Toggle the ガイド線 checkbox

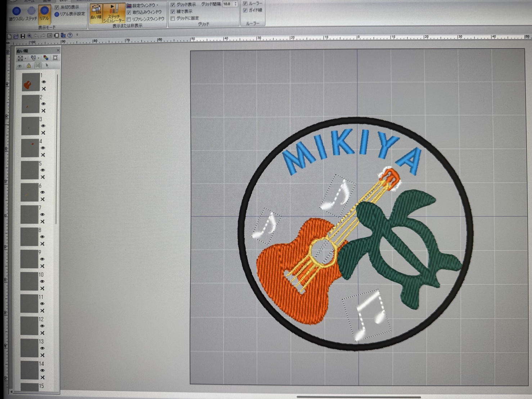245,10
